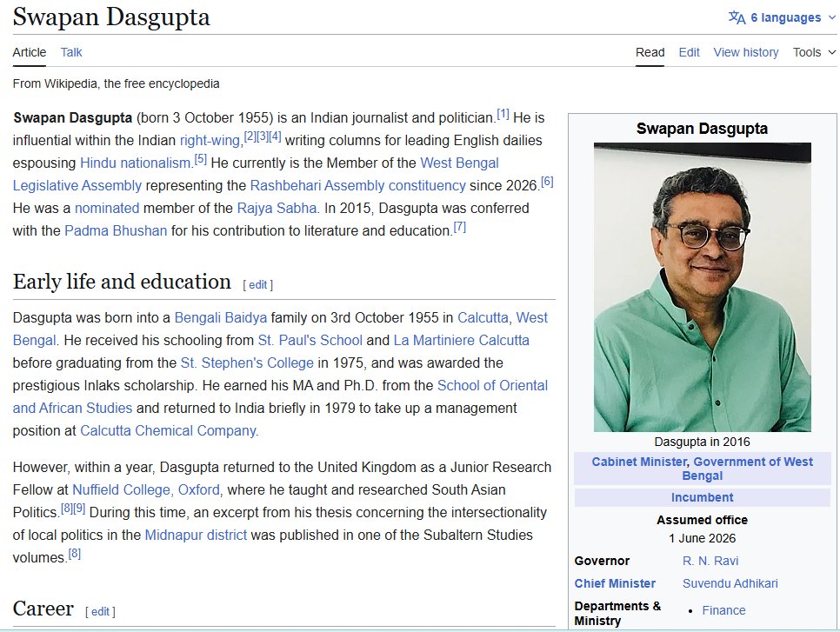
Task: Click 'From Wikipedia, the free encyclopedia' text
Action: pos(117,83)
